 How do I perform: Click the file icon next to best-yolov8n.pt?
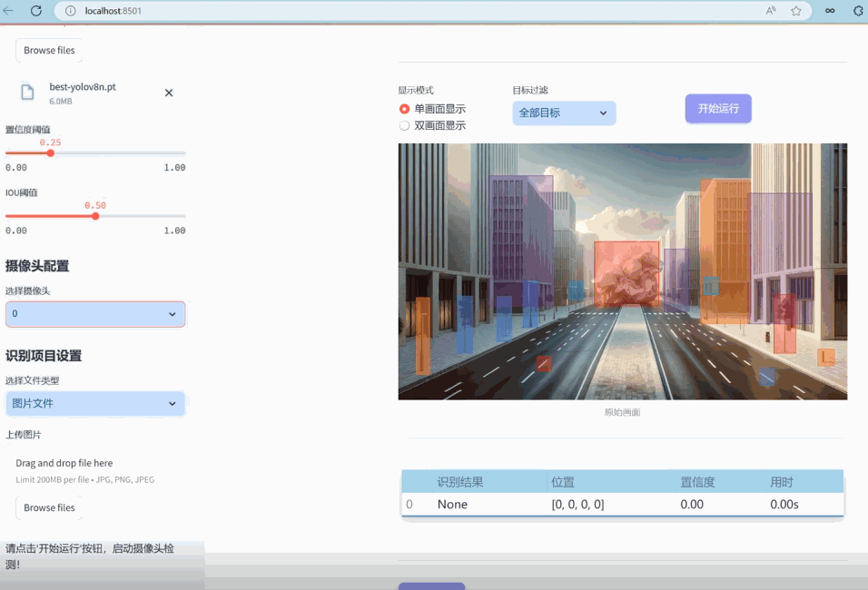pos(27,92)
